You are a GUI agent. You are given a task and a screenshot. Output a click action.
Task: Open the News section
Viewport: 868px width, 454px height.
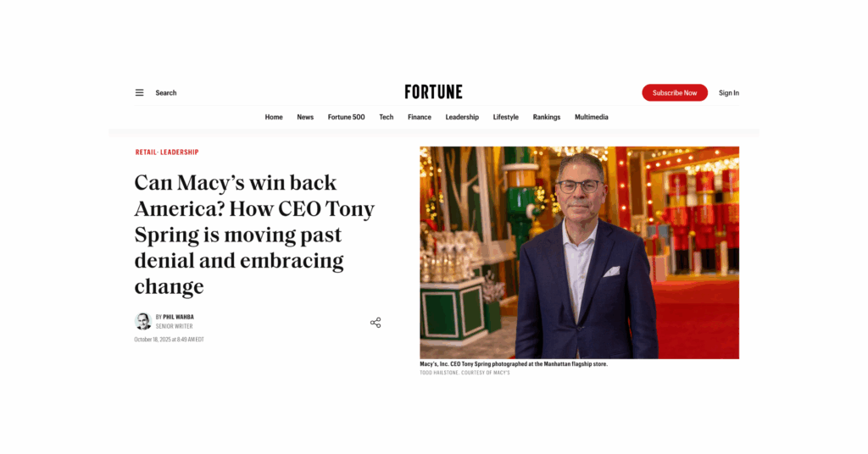pos(305,118)
